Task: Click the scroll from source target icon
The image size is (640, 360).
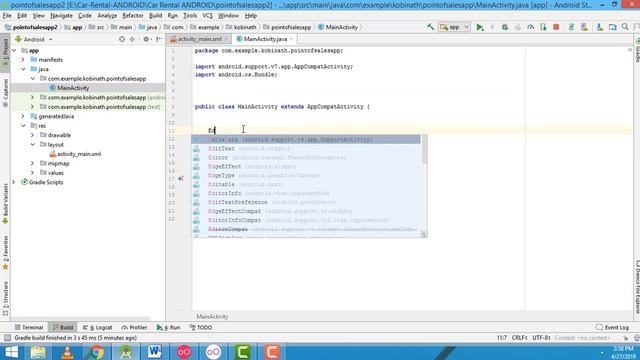Action: 122,40
